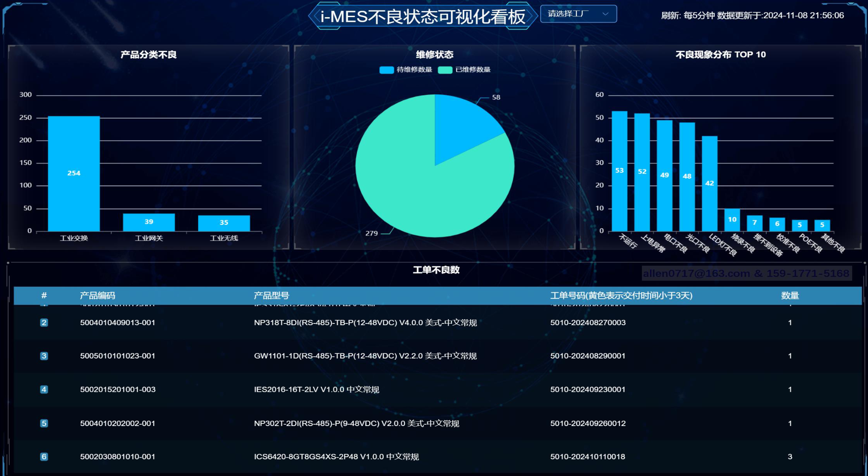Click the 校准不良 bar showing 6

777,224
